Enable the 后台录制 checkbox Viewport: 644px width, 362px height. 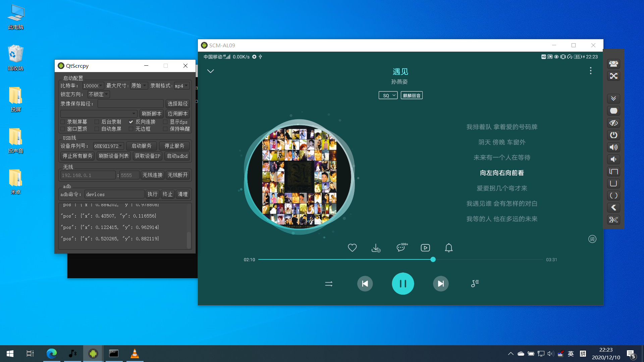coord(97,122)
